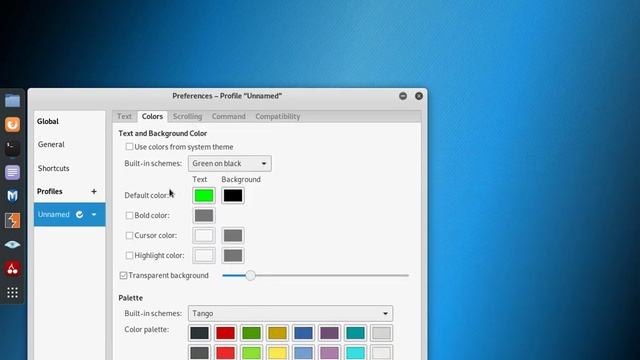
Task: Click default-profile check icon on Unnamed
Action: coord(80,214)
